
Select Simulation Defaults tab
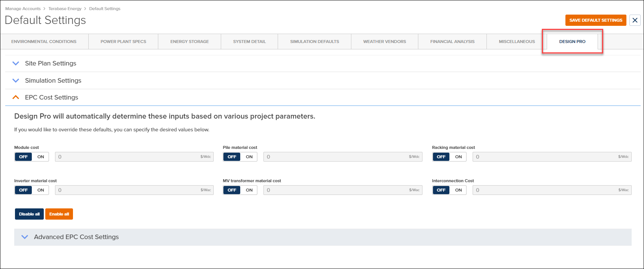pyautogui.click(x=314, y=42)
